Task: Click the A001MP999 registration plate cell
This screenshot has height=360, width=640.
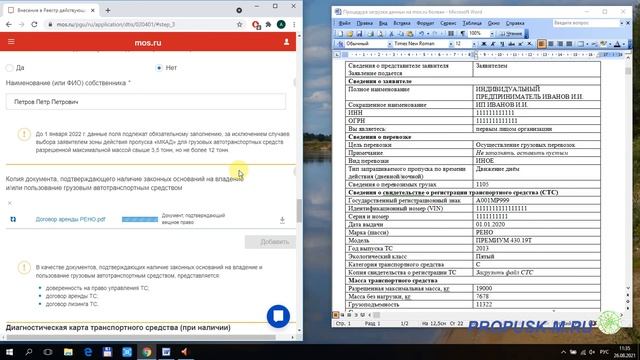Action: tap(536, 200)
